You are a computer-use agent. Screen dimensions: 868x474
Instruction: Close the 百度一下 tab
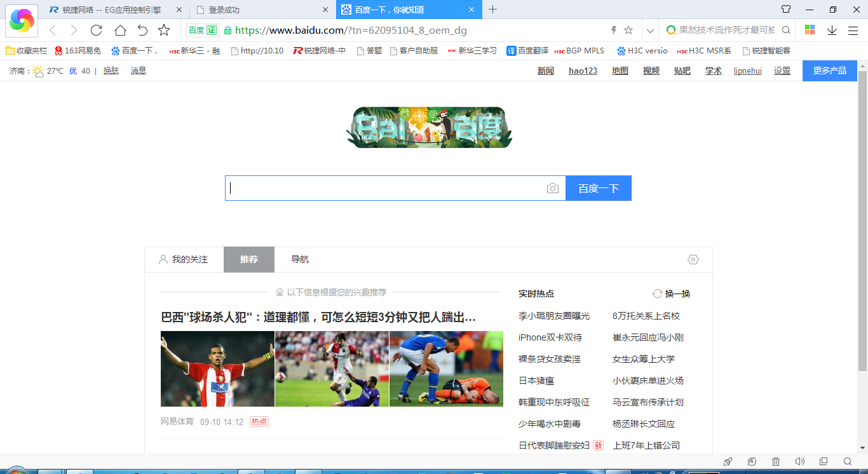471,10
